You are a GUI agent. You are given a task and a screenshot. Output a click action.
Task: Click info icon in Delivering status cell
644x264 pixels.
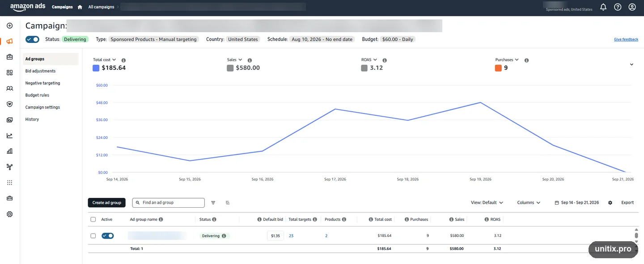click(224, 236)
